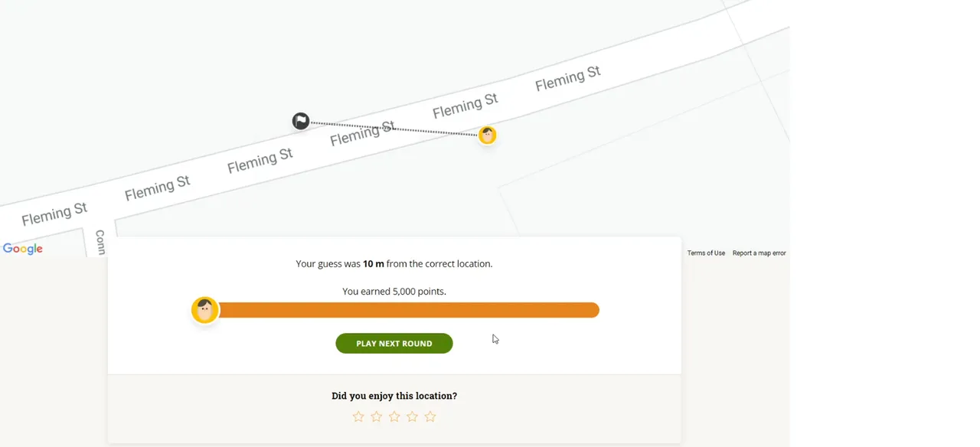Click the avatar at the points bar start
980x447 pixels.
click(x=205, y=310)
